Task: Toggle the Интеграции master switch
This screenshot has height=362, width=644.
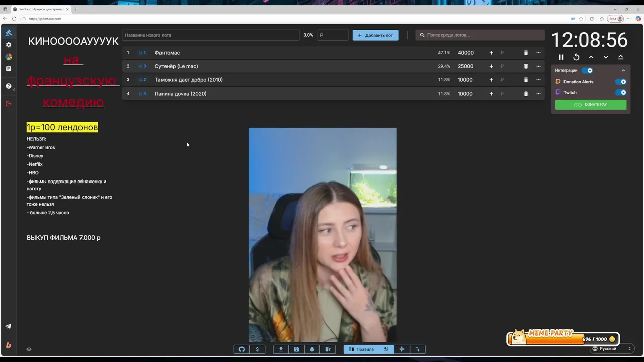Action: pos(587,70)
